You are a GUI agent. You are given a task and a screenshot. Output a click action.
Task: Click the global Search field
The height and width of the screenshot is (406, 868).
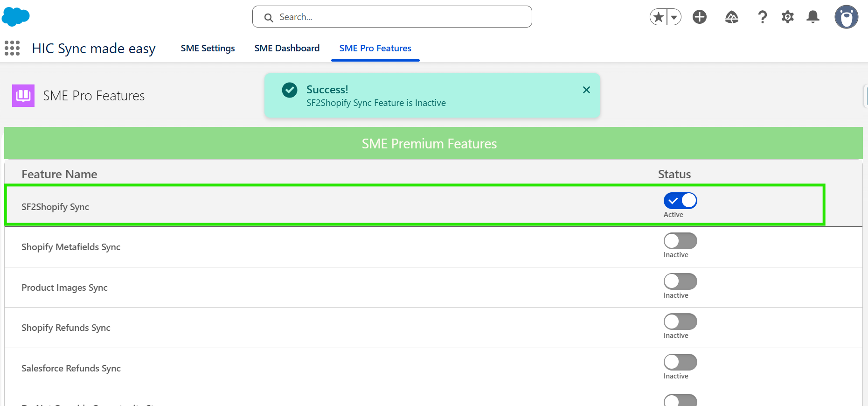click(x=392, y=17)
